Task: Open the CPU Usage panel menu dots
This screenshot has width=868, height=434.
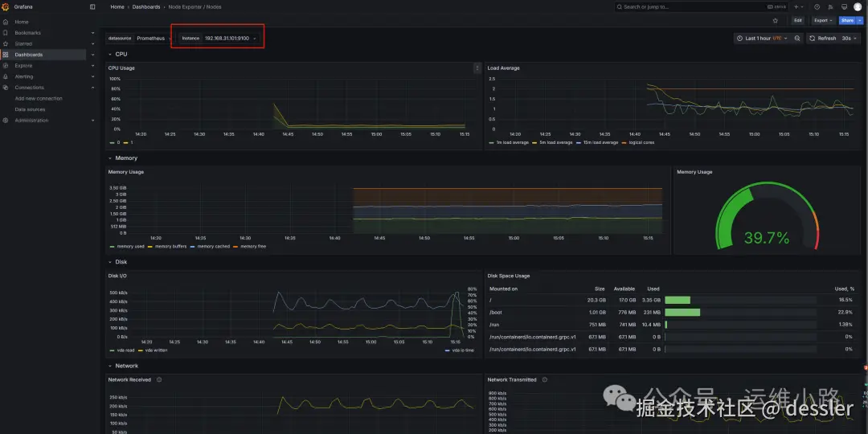Action: click(477, 68)
